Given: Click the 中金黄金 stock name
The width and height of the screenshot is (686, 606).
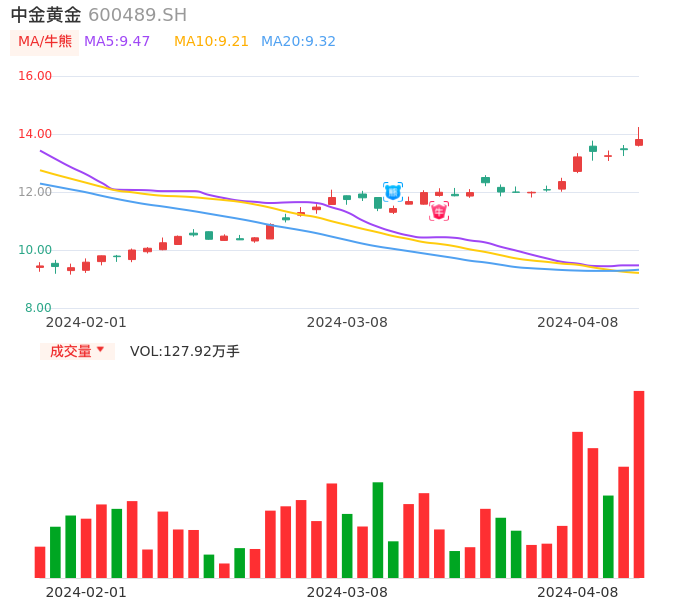Looking at the screenshot, I should click(46, 15).
